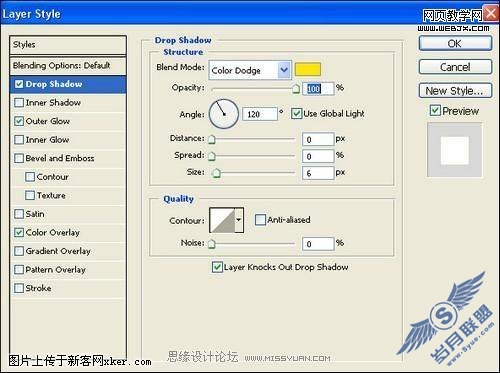This screenshot has width=500, height=373.
Task: Confirm with the OK button
Action: click(455, 44)
